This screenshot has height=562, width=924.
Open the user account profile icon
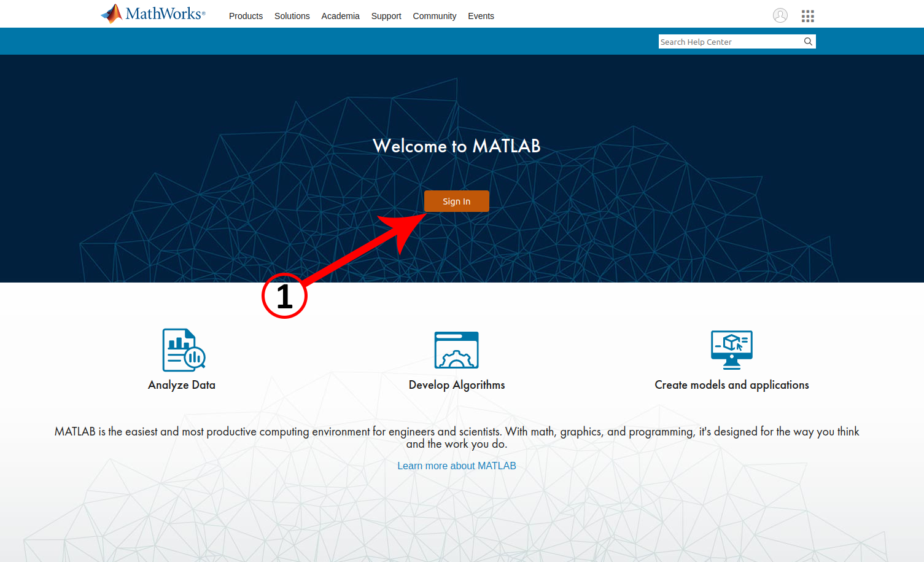[780, 15]
